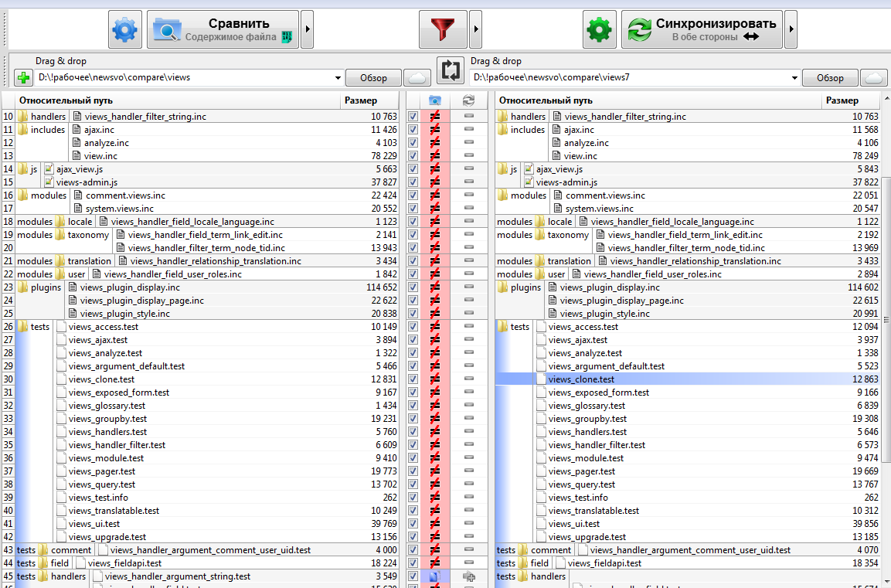Click the category view icon column header
The image size is (891, 588).
[x=435, y=100]
